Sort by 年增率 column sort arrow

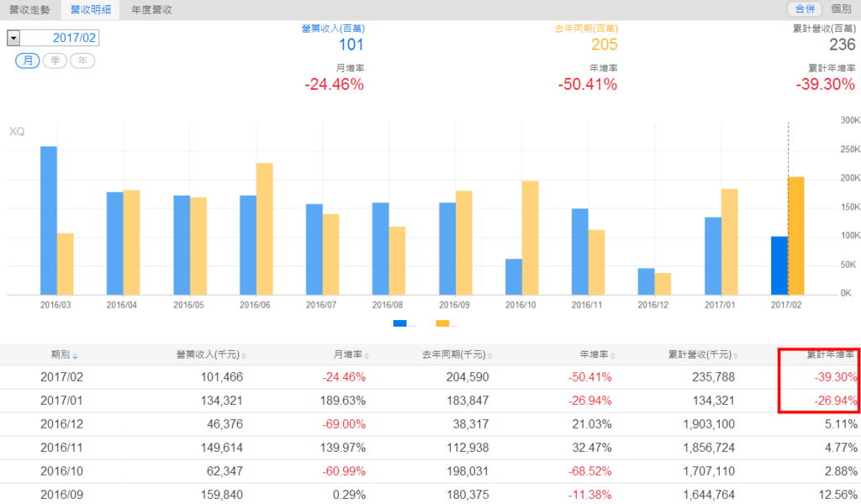(613, 356)
